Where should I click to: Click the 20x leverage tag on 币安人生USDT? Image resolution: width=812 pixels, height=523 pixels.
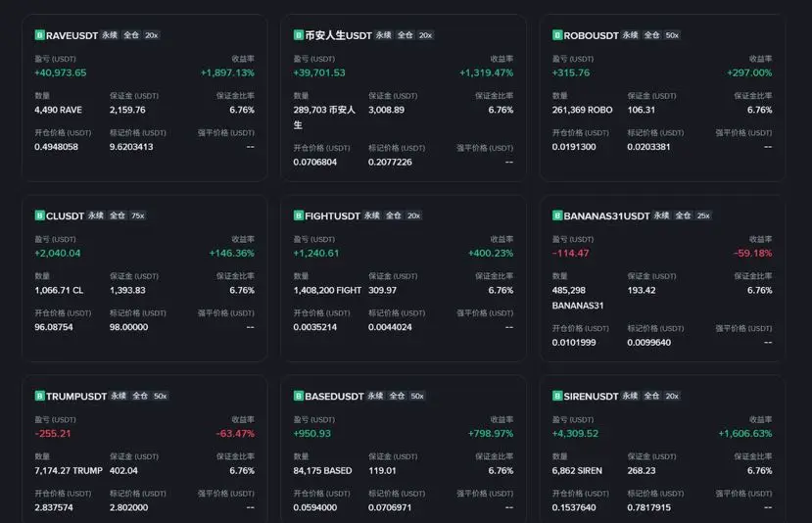click(425, 35)
